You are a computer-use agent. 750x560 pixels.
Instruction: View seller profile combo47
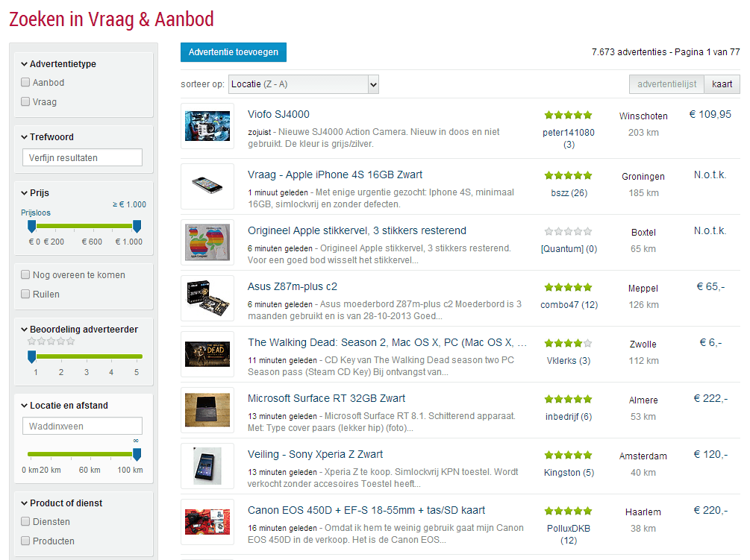(x=569, y=305)
